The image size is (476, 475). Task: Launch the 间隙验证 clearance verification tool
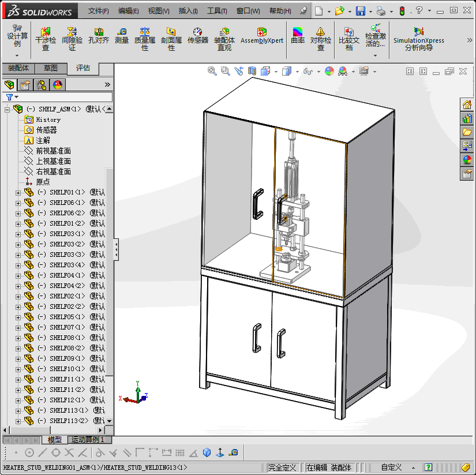72,39
